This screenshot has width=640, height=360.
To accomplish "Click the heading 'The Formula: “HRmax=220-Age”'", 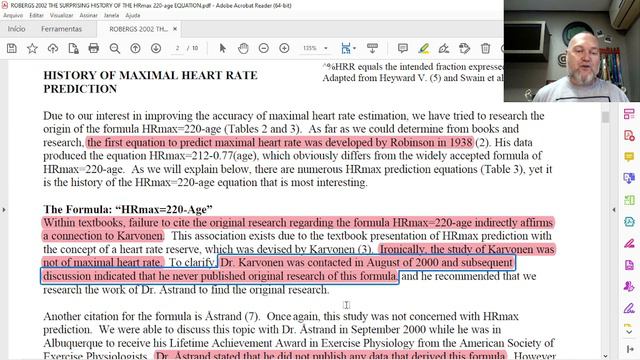I will [x=128, y=209].
